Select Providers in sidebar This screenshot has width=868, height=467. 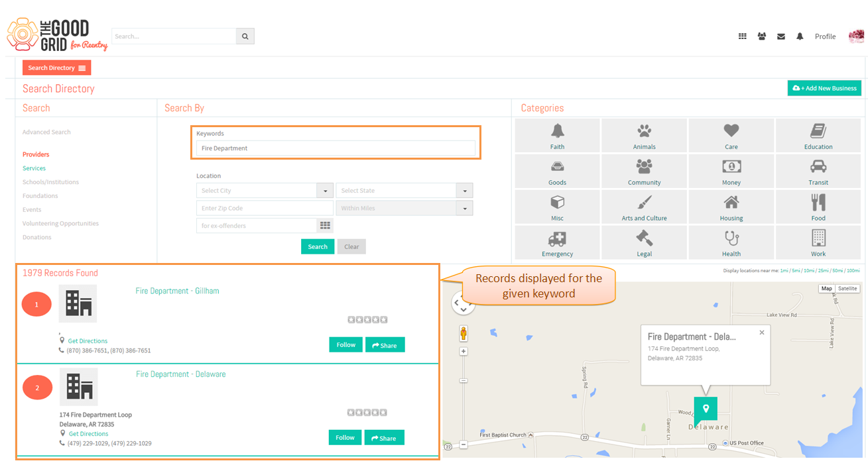[36, 154]
